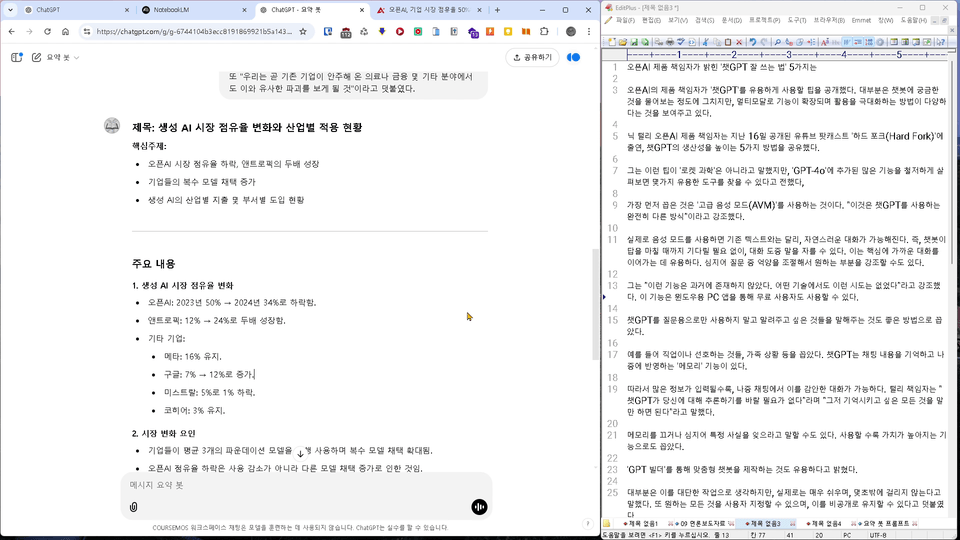Click blue account icon beside 공유하기
The height and width of the screenshot is (540, 960).
[x=574, y=57]
